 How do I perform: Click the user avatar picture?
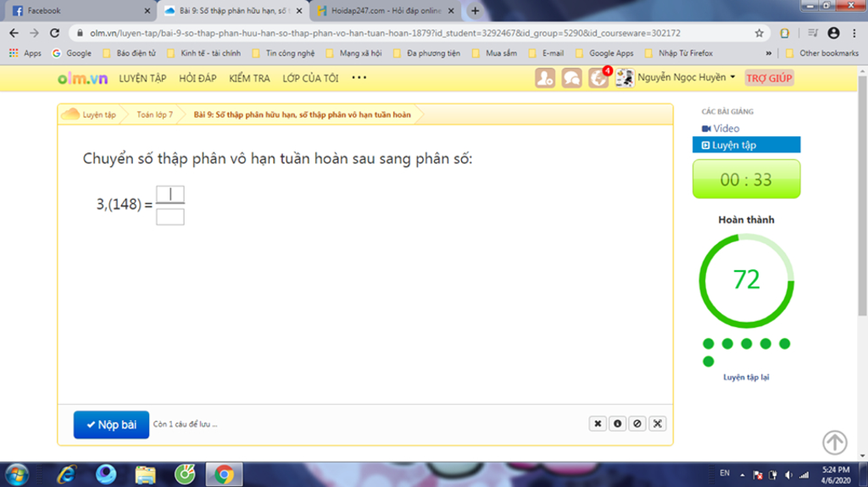point(625,78)
